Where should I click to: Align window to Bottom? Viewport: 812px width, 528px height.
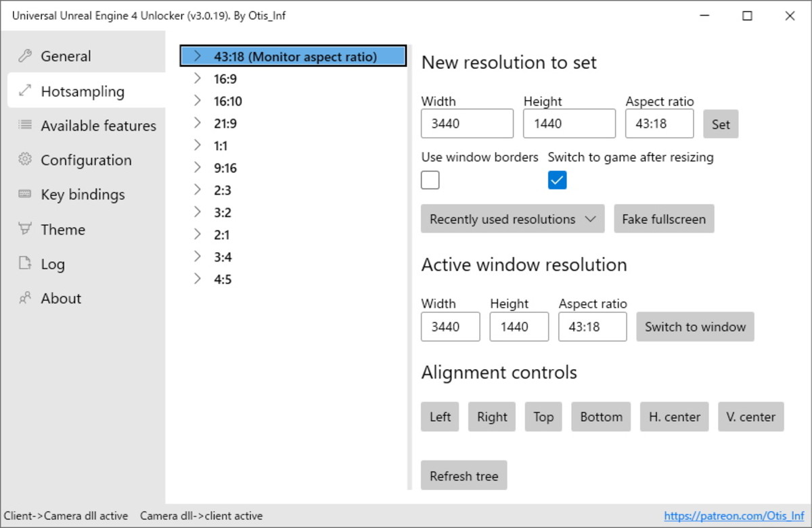click(x=601, y=416)
